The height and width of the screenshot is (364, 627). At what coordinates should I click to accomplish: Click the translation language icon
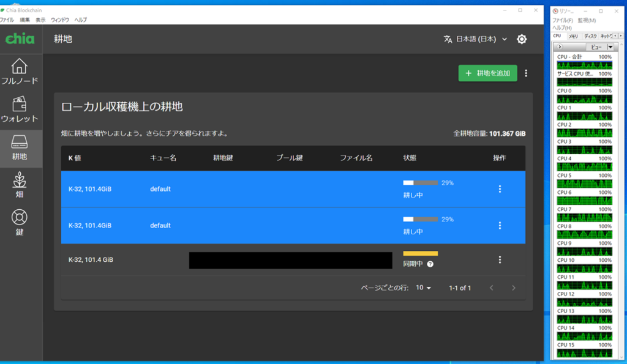[448, 39]
